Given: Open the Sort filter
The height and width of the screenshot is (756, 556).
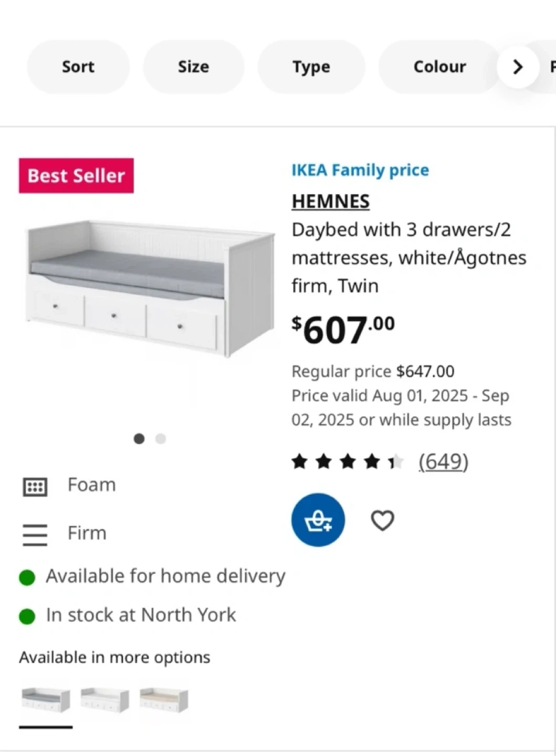Looking at the screenshot, I should (x=78, y=67).
